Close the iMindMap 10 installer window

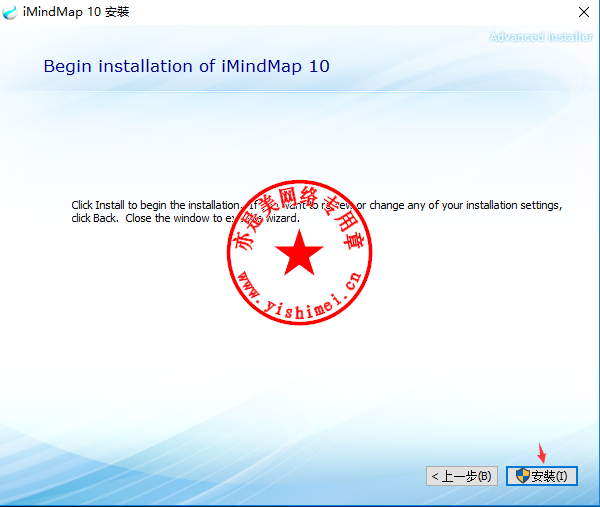point(584,12)
